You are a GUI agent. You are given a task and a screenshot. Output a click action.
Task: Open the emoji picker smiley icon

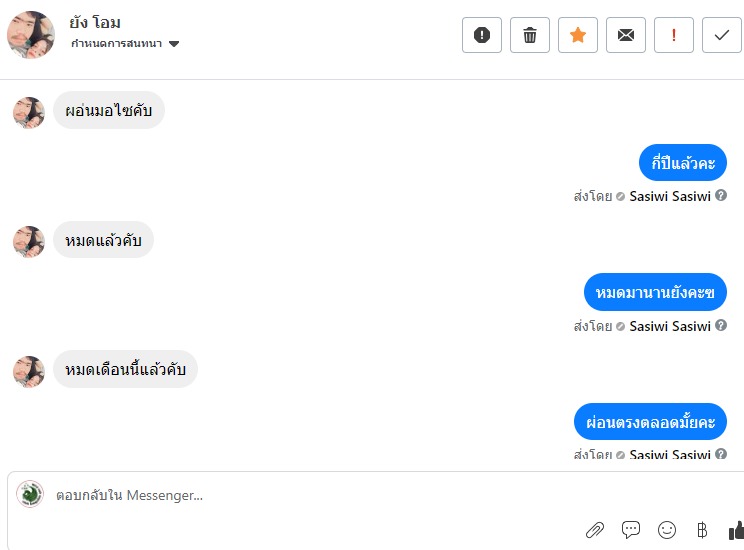667,529
